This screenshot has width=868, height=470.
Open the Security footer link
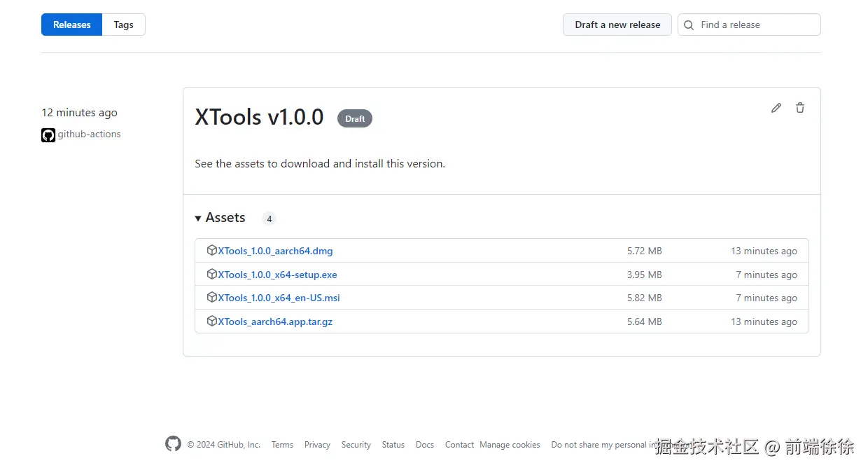pyautogui.click(x=356, y=445)
